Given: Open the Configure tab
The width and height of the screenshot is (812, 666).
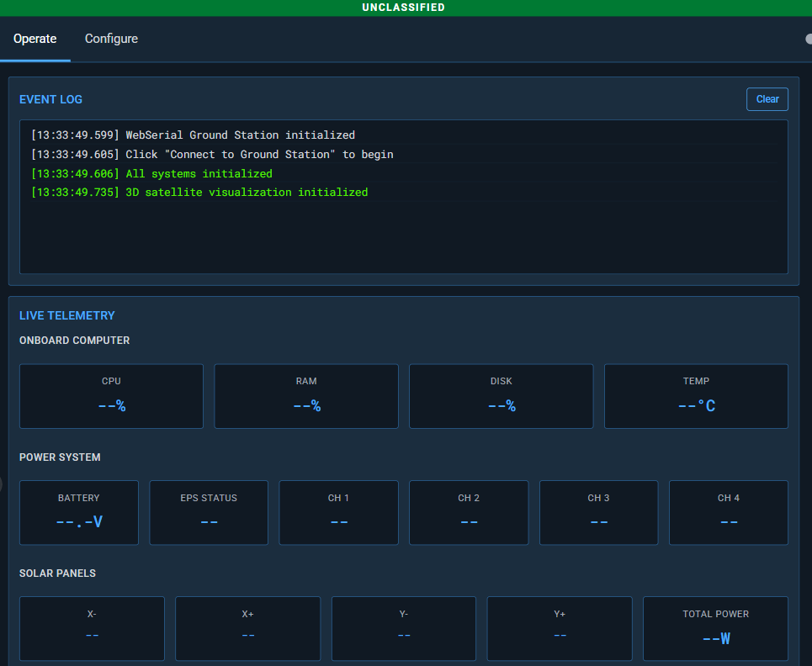Looking at the screenshot, I should pyautogui.click(x=111, y=39).
